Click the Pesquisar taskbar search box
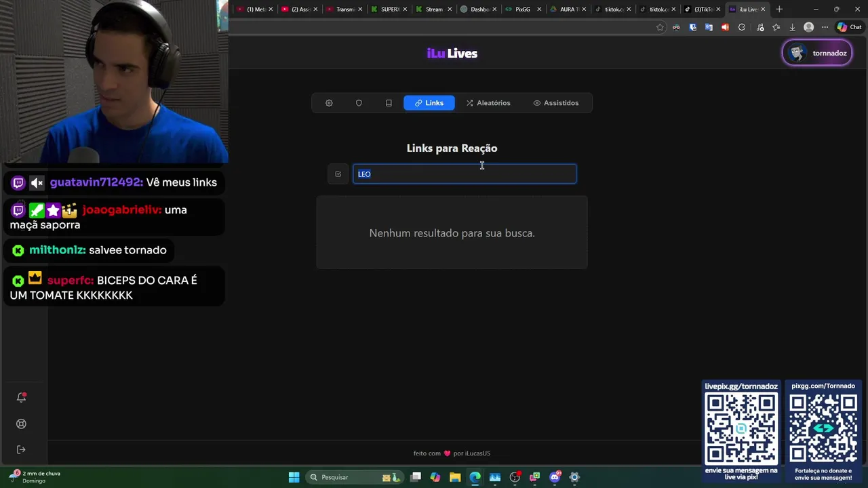This screenshot has height=488, width=868. click(355, 477)
